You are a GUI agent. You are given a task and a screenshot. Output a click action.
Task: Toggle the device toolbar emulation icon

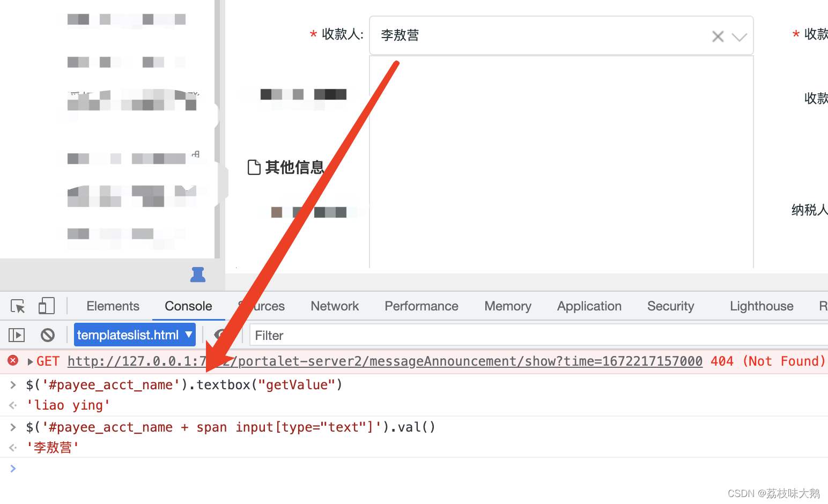point(47,305)
